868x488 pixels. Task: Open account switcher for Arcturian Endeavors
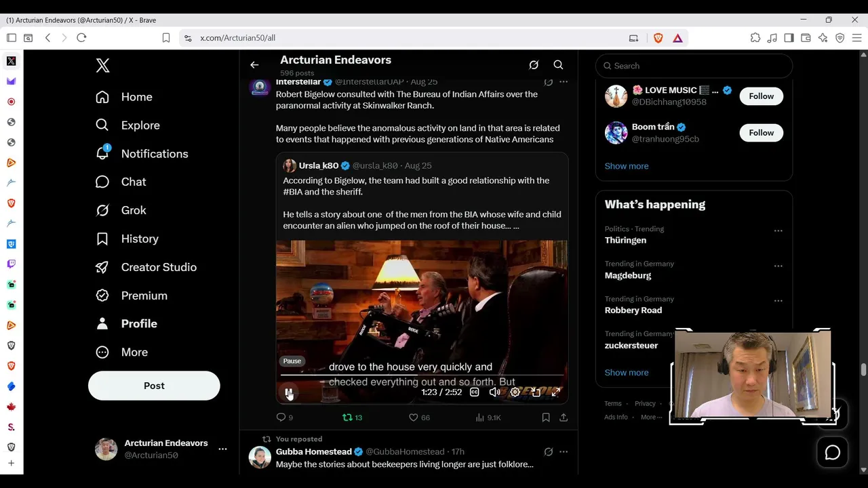coord(161,449)
